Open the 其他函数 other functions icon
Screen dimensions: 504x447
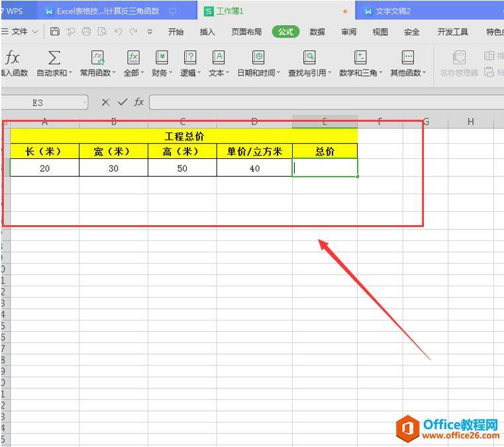point(408,58)
